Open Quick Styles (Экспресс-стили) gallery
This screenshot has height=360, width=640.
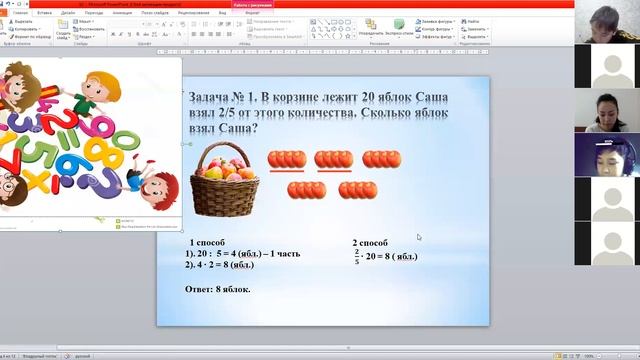[399, 27]
